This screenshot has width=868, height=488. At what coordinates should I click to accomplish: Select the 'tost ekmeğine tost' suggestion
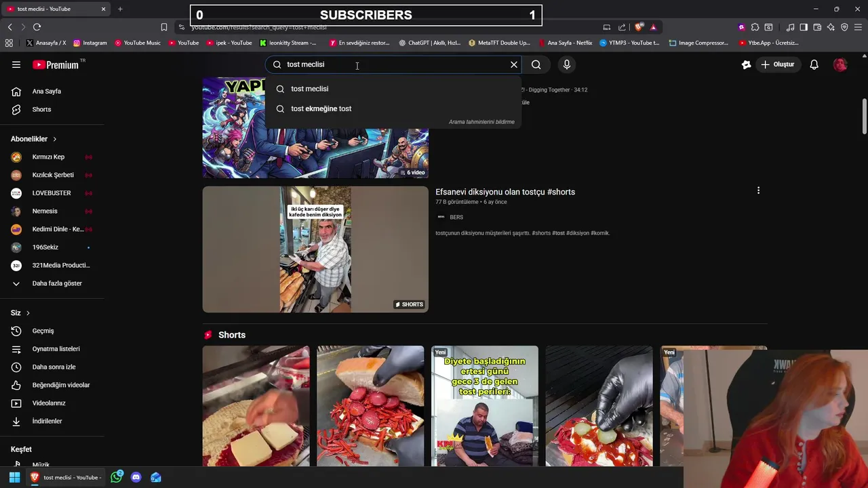(393, 108)
